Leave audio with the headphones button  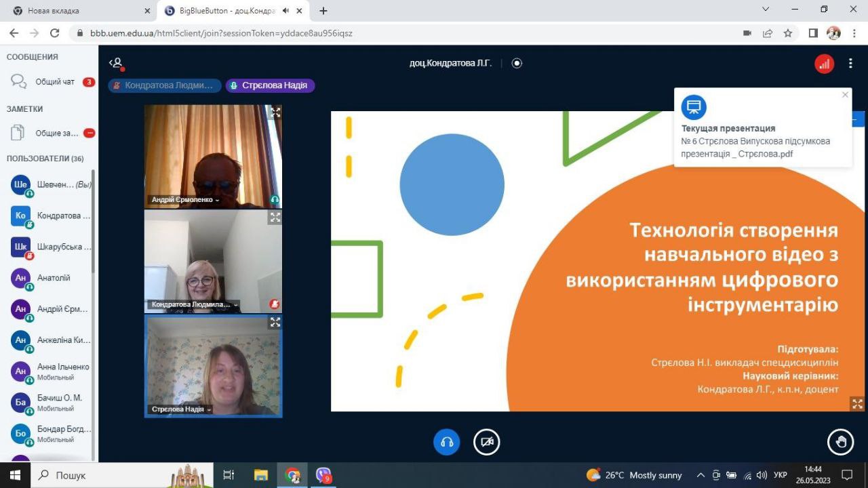pos(447,443)
